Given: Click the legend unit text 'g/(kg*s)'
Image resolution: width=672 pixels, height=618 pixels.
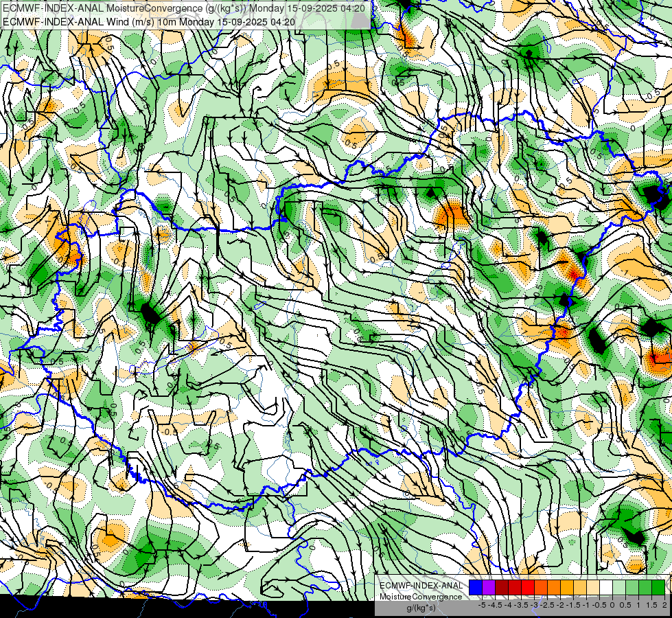Looking at the screenshot, I should click(421, 608).
